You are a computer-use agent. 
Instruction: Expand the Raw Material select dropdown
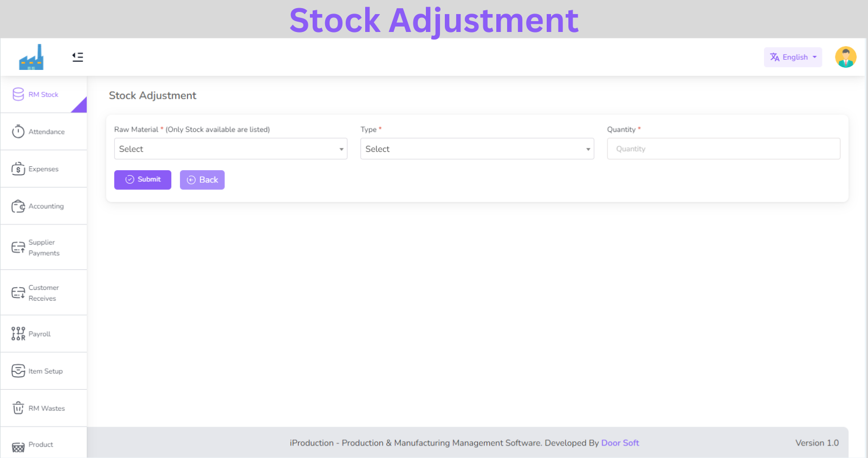coord(230,149)
